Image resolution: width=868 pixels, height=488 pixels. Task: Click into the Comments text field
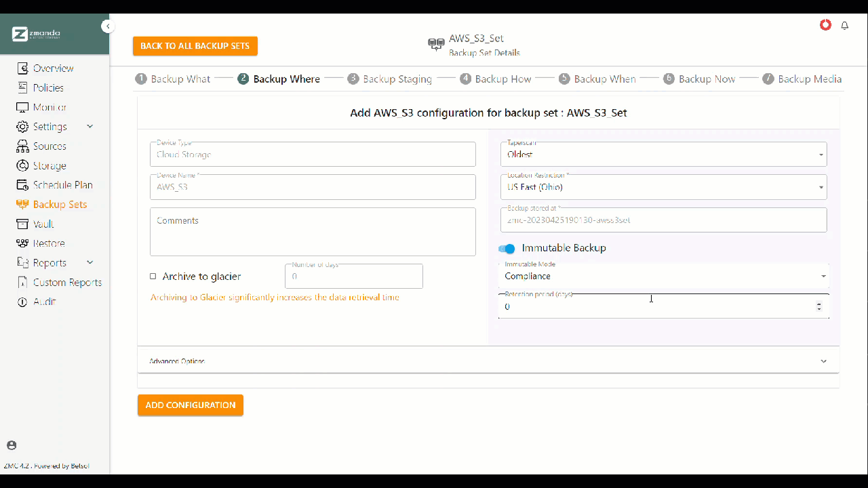[x=313, y=232]
